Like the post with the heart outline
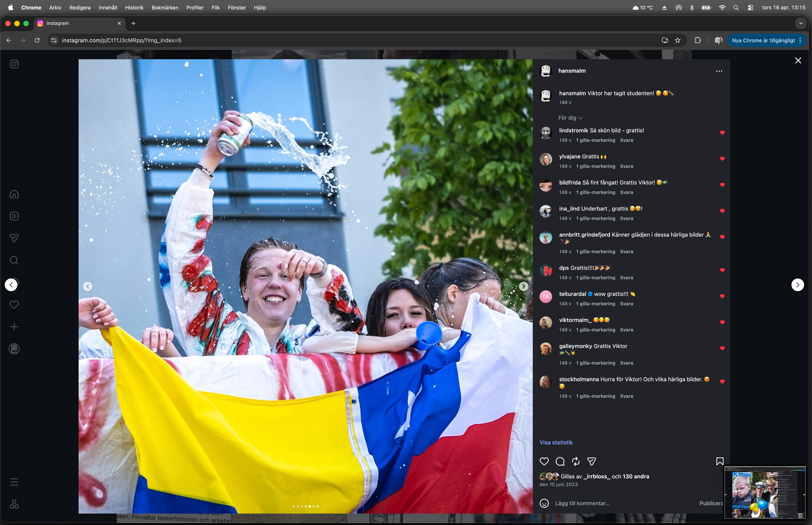The image size is (812, 525). [544, 461]
